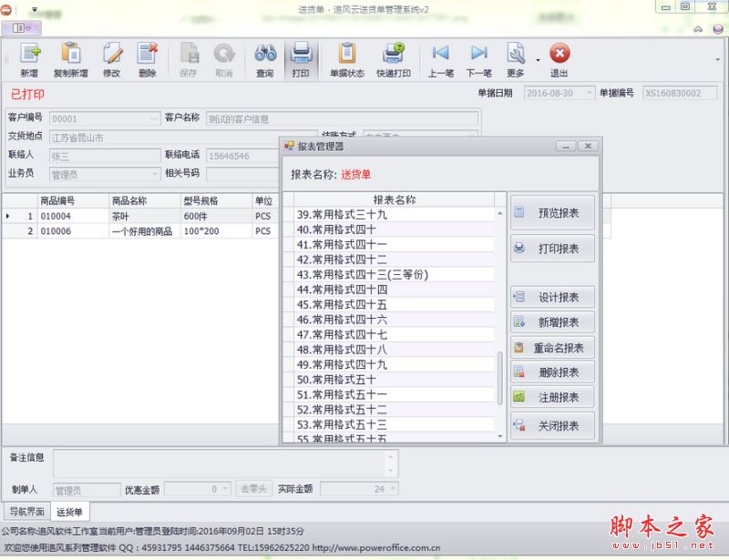Select report 50.常用格式五十
Viewport: 729px width, 560px height.
pyautogui.click(x=395, y=380)
